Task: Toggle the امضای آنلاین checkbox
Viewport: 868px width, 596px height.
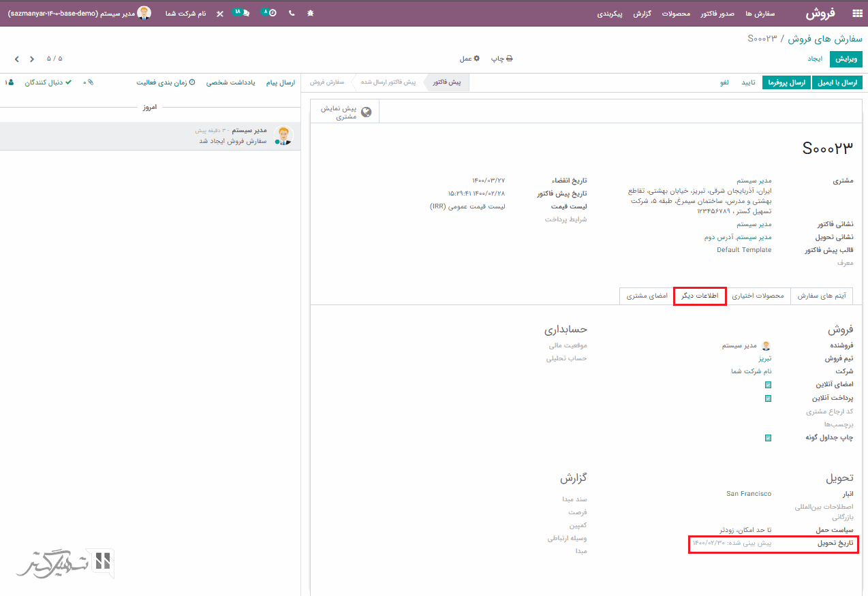Action: click(x=768, y=385)
